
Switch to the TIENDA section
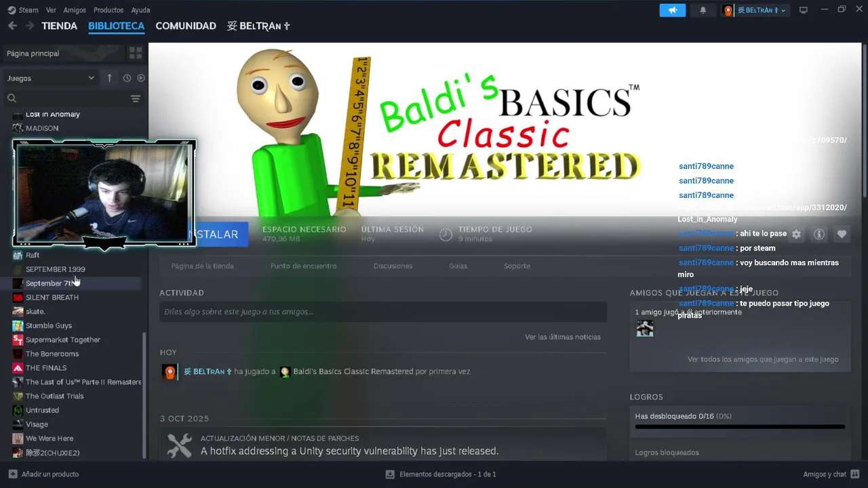tap(60, 26)
